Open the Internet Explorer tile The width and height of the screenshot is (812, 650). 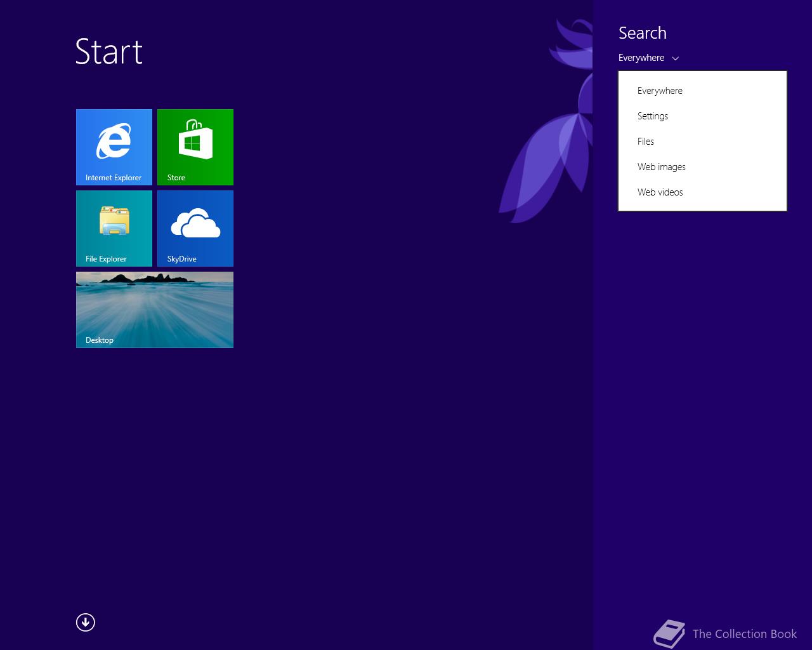tap(114, 147)
